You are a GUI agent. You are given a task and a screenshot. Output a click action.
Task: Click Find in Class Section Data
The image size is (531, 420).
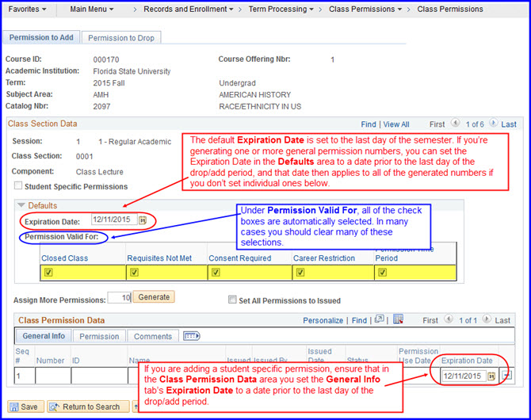tap(369, 124)
